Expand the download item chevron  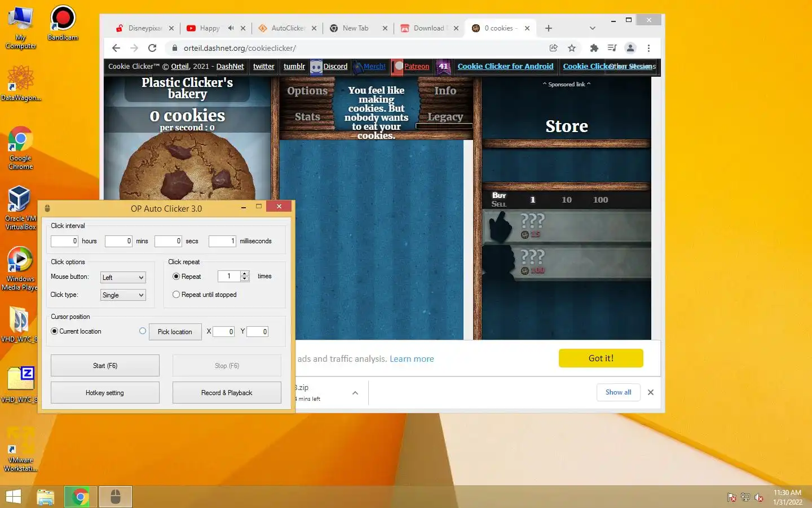(355, 393)
